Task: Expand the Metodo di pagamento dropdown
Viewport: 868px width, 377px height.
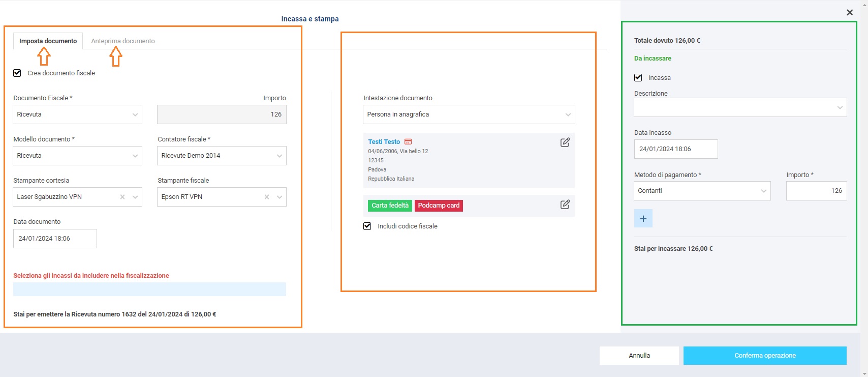Action: tap(702, 191)
